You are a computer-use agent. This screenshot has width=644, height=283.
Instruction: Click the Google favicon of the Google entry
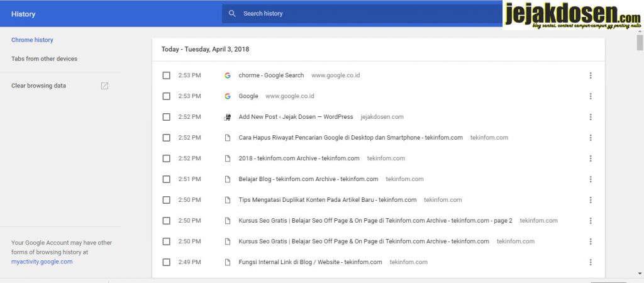(228, 96)
